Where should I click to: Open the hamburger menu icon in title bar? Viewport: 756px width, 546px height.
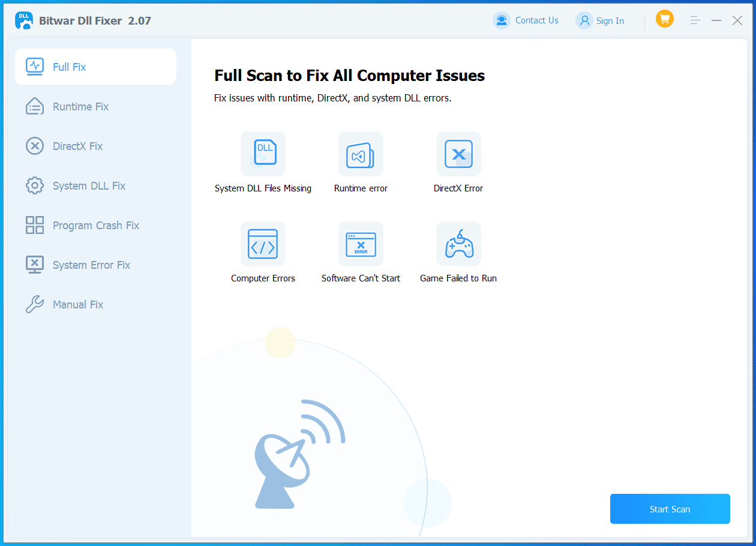(x=695, y=20)
